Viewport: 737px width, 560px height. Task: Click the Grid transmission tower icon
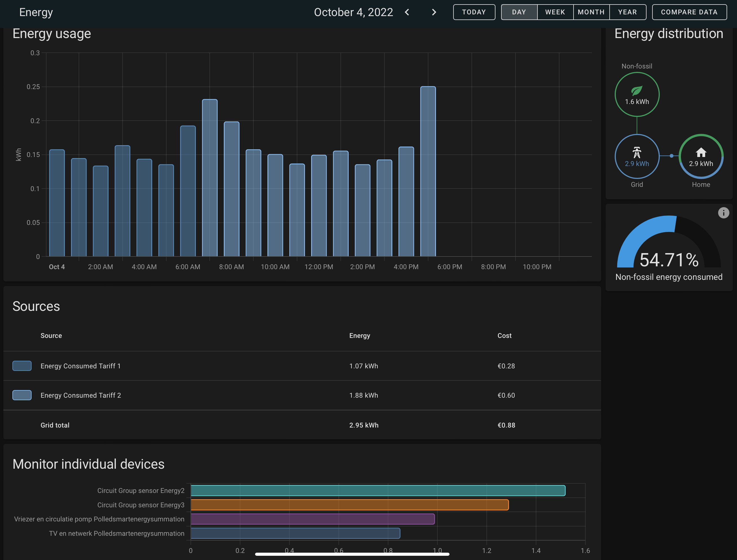point(637,153)
